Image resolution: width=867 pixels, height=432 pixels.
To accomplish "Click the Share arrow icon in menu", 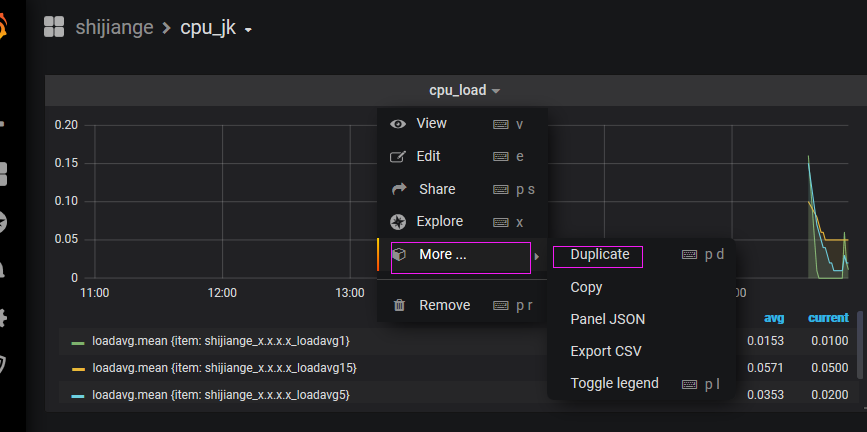I will (398, 189).
